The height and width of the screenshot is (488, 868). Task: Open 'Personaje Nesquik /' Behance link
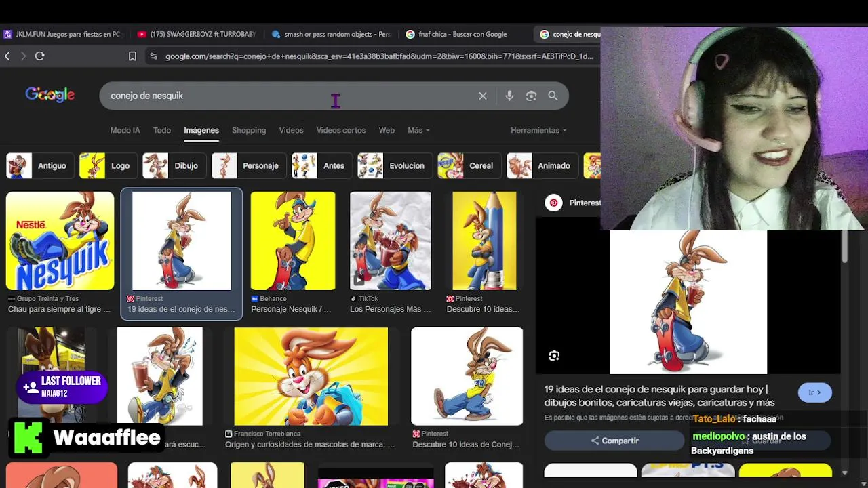(291, 309)
